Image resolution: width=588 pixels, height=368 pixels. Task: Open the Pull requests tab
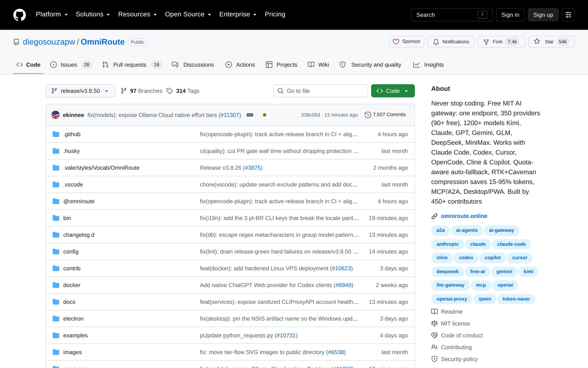click(x=132, y=65)
